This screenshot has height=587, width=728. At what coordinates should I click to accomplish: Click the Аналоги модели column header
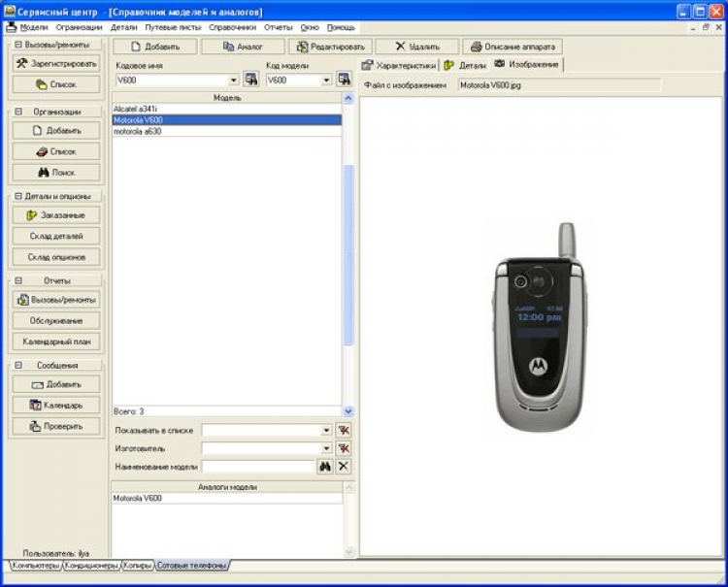227,487
